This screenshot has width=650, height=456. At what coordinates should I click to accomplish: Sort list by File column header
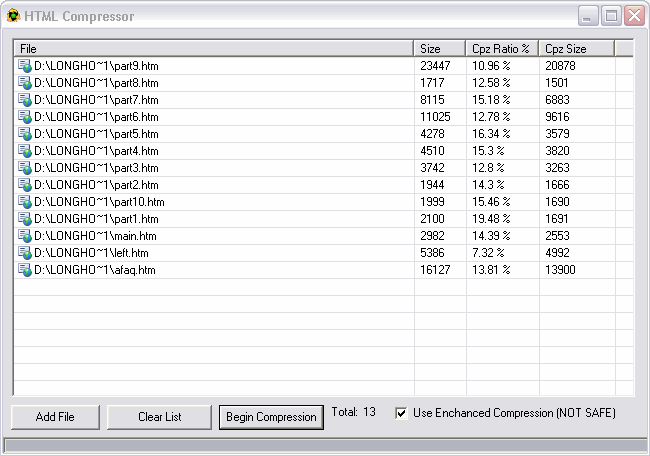pos(214,48)
